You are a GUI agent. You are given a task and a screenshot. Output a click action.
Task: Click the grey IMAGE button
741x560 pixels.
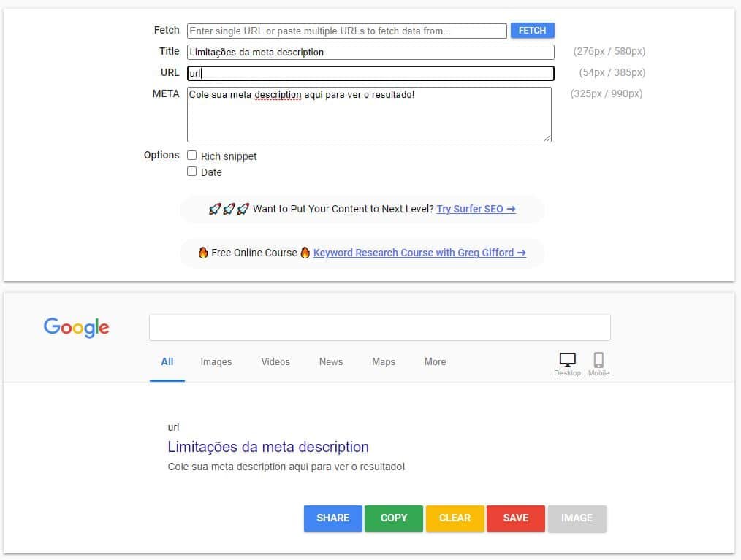[577, 518]
